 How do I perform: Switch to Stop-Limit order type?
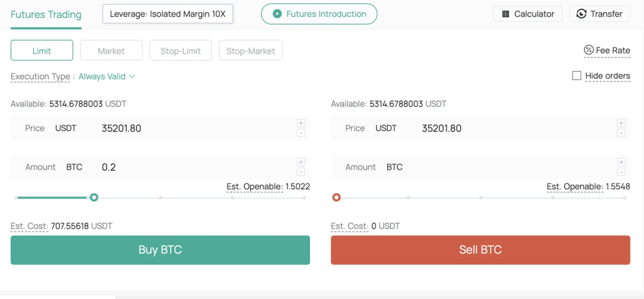(180, 51)
